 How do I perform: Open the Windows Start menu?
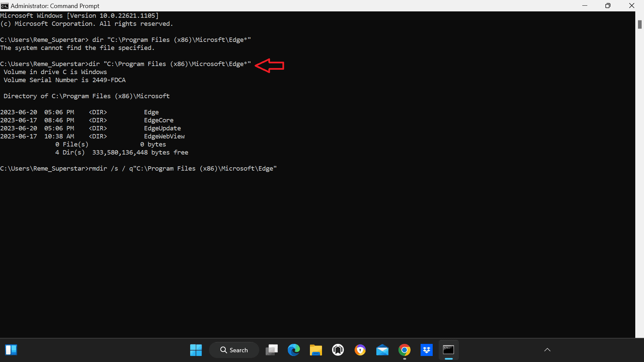point(196,350)
